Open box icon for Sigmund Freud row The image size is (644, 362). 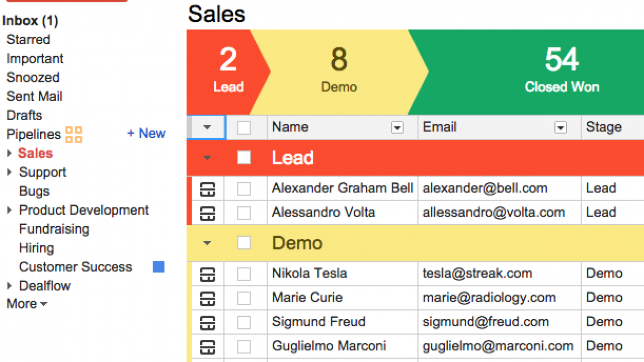click(208, 322)
